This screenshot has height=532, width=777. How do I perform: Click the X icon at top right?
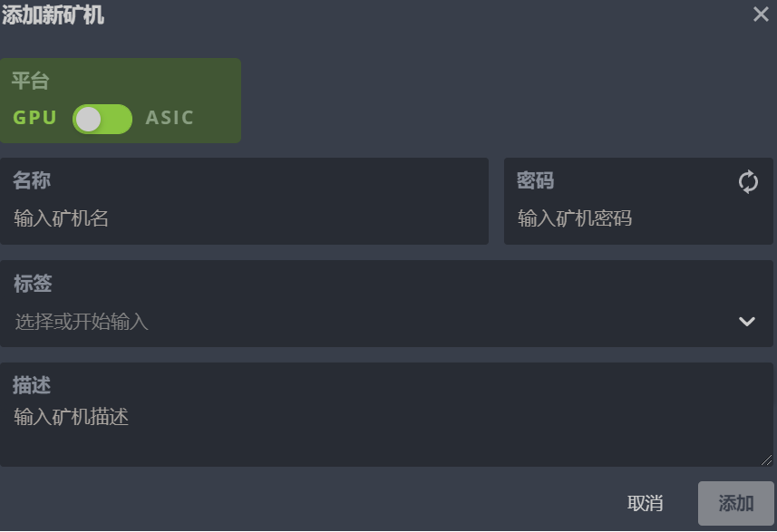759,15
